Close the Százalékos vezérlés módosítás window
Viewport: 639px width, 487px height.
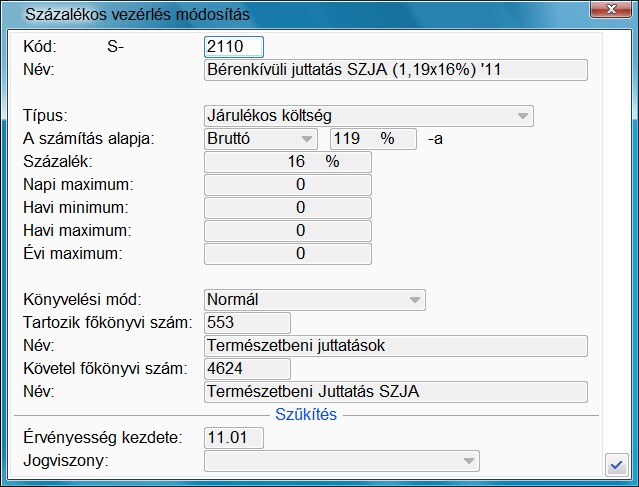pyautogui.click(x=611, y=9)
